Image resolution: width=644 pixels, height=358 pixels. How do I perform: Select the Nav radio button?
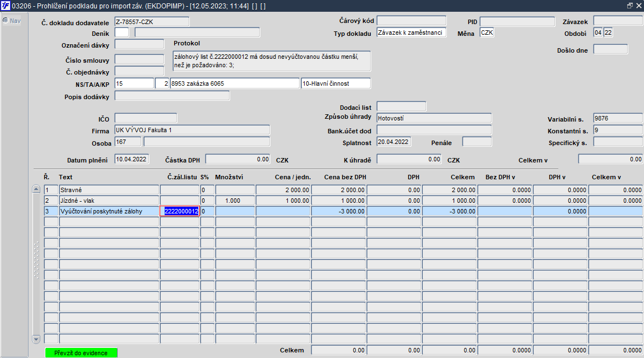[6, 21]
